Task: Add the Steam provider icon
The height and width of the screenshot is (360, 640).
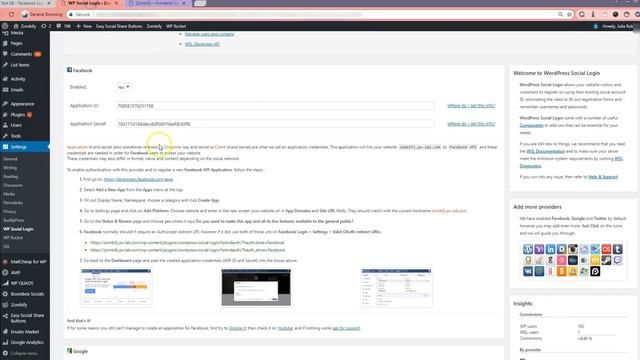Action: [x=607, y=260]
